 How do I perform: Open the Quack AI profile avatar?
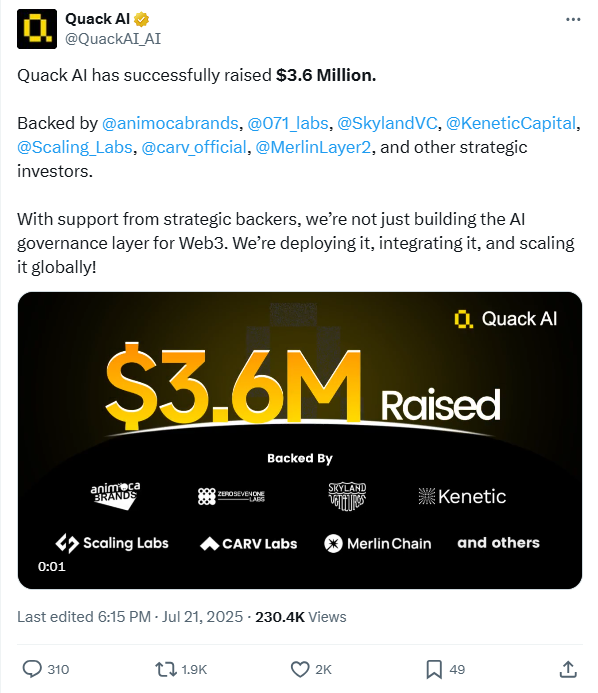[x=37, y=29]
